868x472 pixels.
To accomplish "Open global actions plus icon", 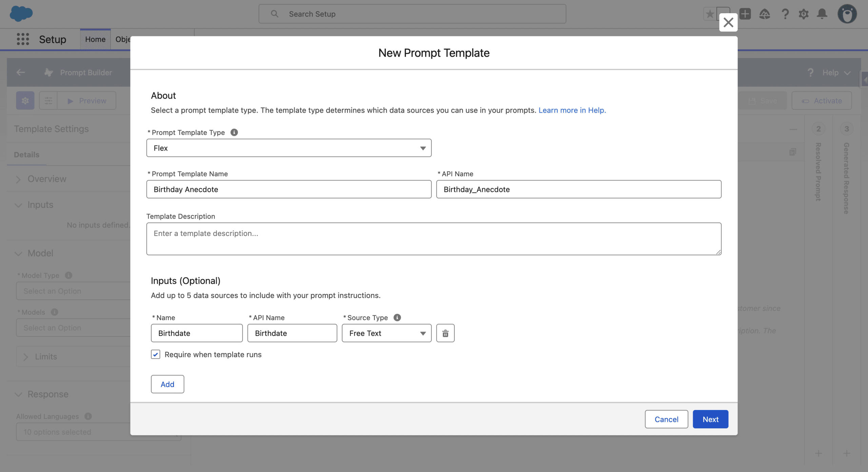I will pyautogui.click(x=745, y=14).
